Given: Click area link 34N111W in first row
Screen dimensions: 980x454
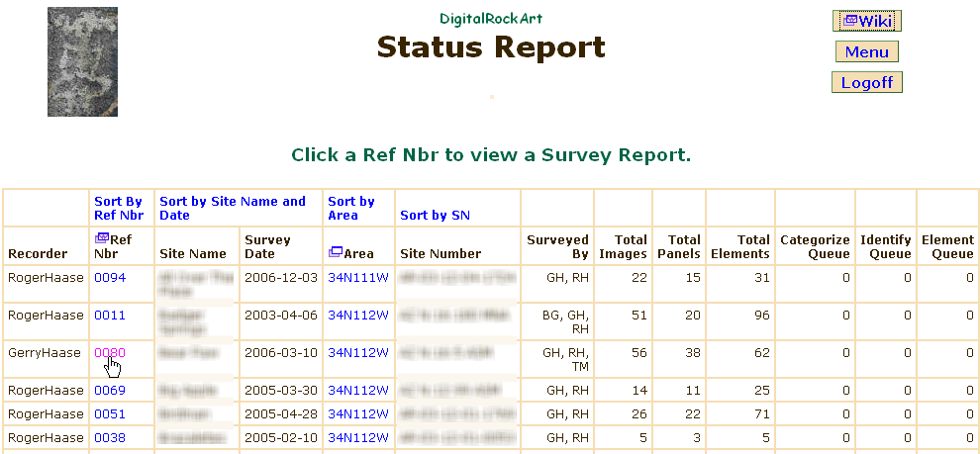Looking at the screenshot, I should point(358,278).
